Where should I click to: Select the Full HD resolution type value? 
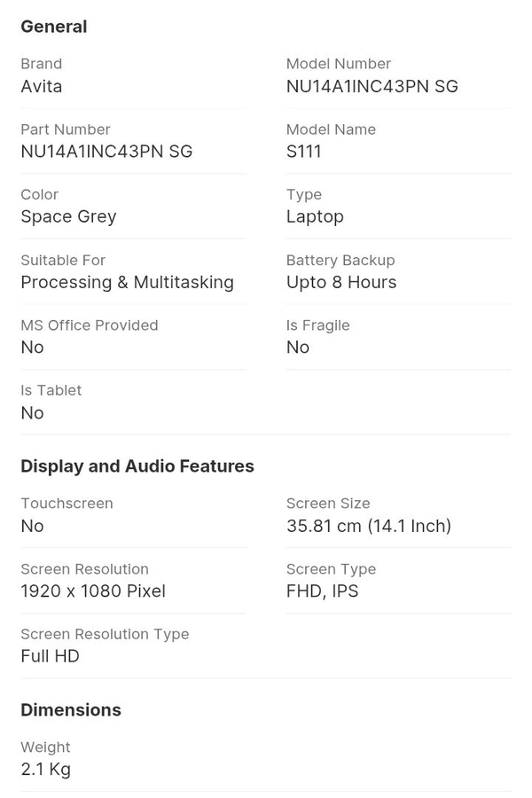pyautogui.click(x=50, y=656)
